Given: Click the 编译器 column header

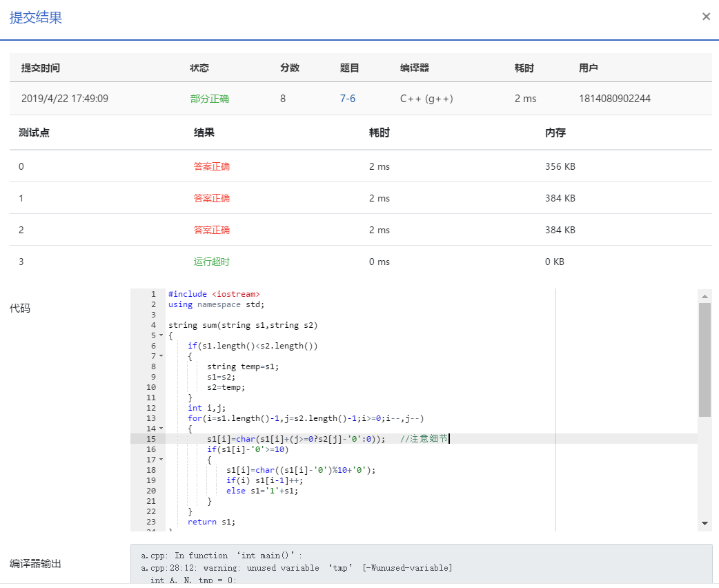Looking at the screenshot, I should click(415, 68).
